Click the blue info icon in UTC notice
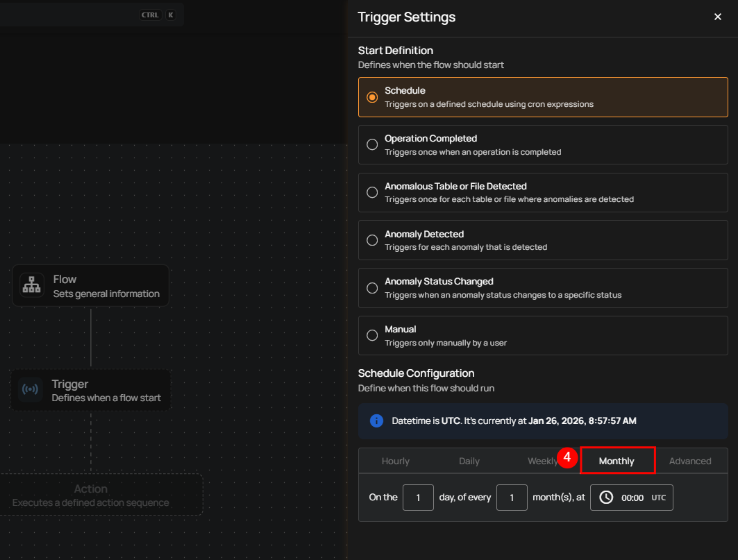Viewport: 738px width, 560px height. pos(377,421)
